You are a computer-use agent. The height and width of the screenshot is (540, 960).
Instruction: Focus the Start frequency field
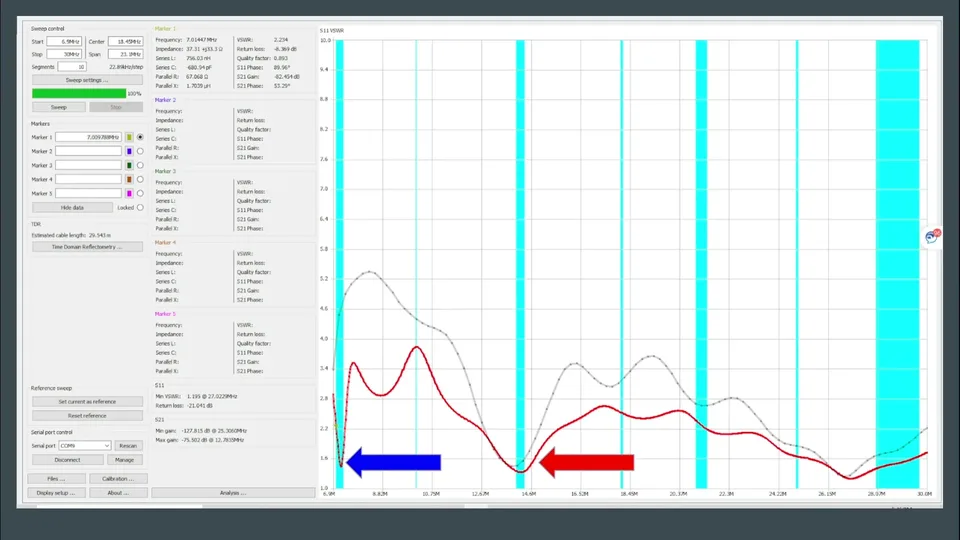click(x=64, y=42)
